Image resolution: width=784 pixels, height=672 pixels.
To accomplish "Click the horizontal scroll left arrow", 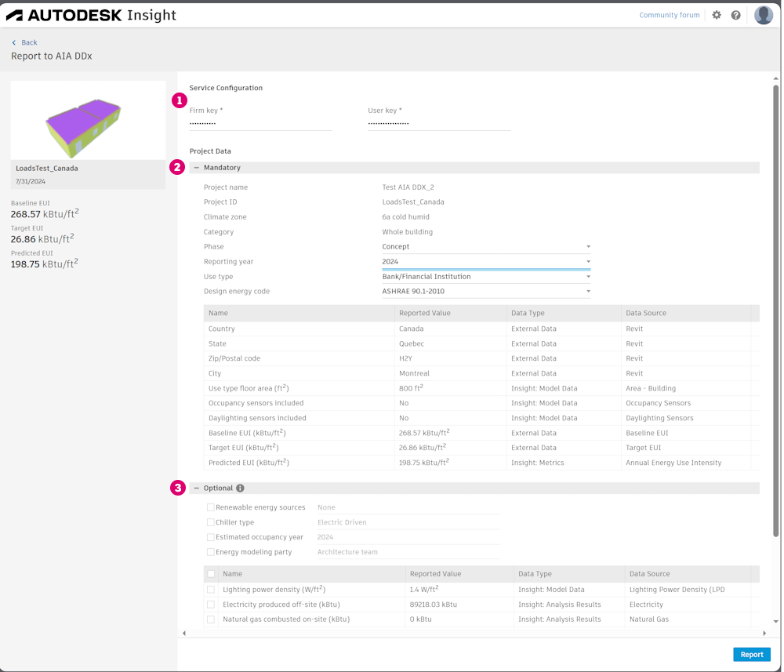I will click(x=184, y=633).
